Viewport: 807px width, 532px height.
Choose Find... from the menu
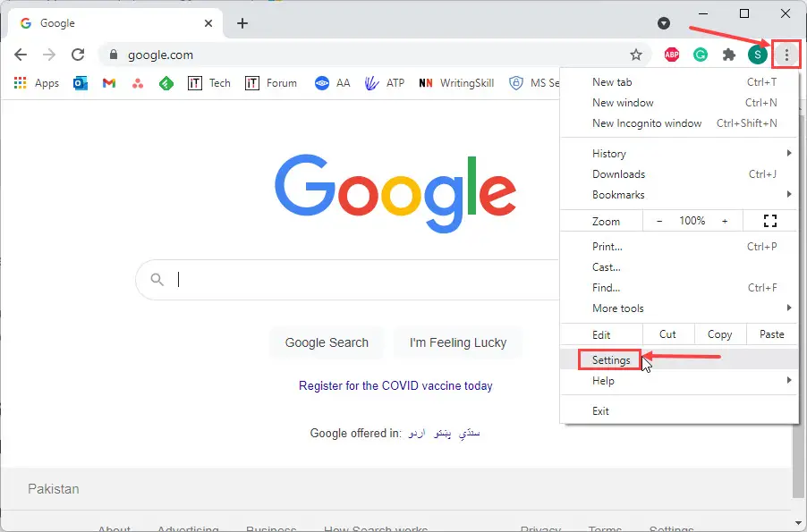coord(679,288)
